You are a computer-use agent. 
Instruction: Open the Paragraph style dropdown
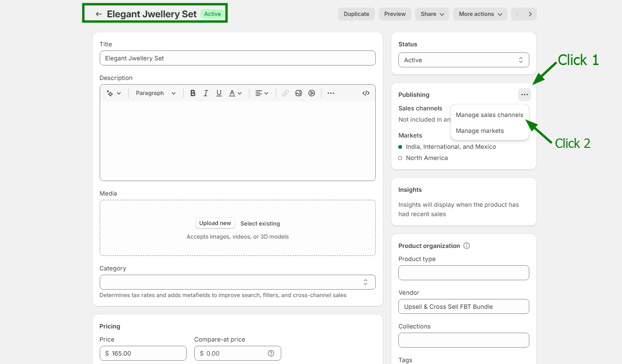pyautogui.click(x=155, y=93)
